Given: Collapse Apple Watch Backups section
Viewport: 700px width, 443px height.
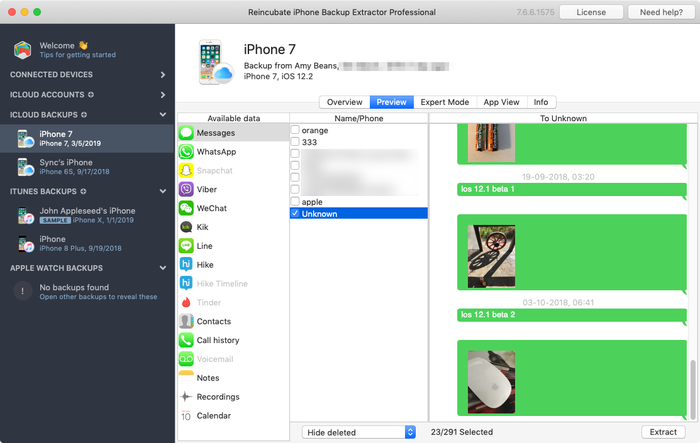Looking at the screenshot, I should click(162, 268).
